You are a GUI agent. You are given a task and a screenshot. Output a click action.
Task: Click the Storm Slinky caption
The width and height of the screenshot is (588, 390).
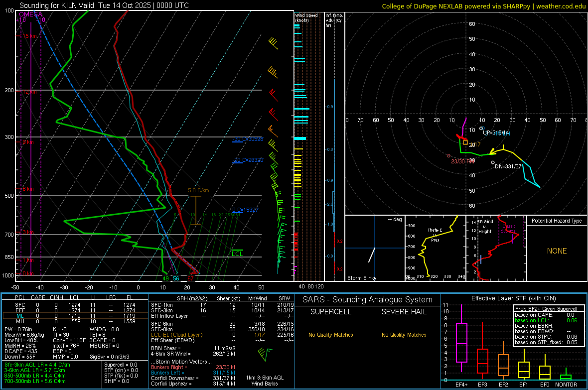coord(361,278)
